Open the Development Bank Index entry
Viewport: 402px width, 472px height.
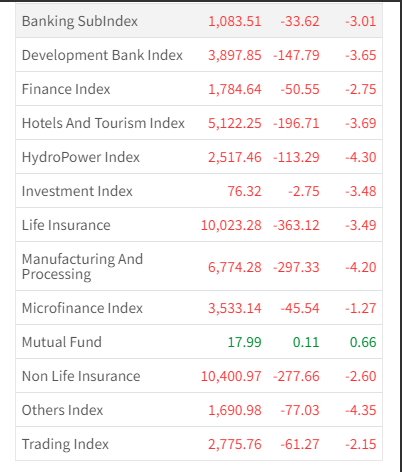(x=102, y=55)
